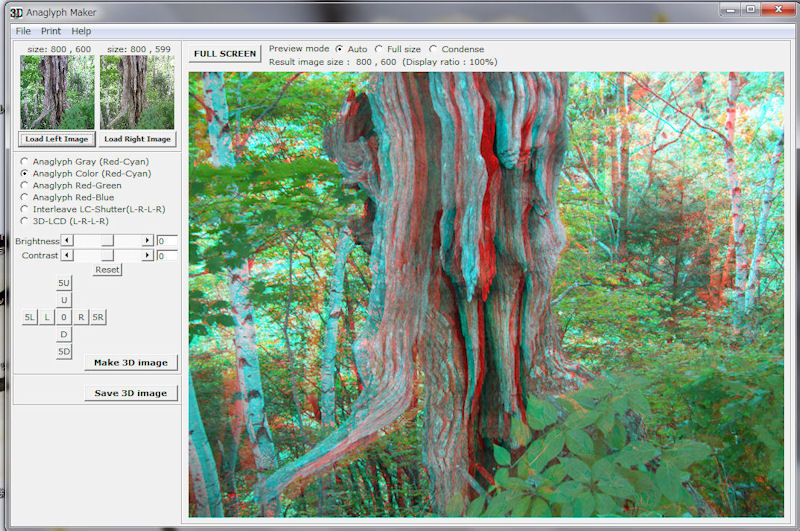
Task: Reset offset with the 0 button
Action: pyautogui.click(x=64, y=317)
